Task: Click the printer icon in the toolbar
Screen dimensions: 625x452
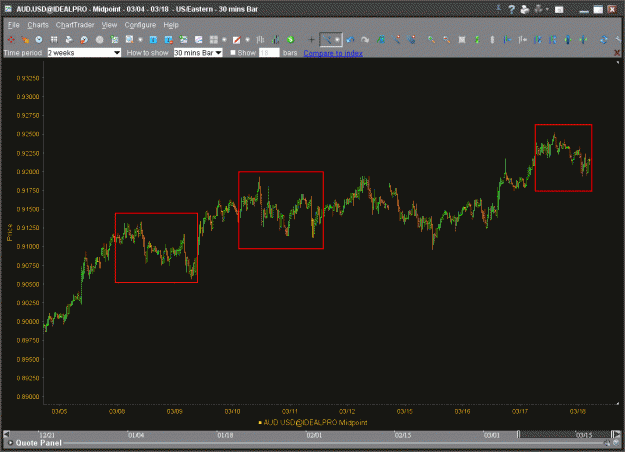Action: [69, 39]
